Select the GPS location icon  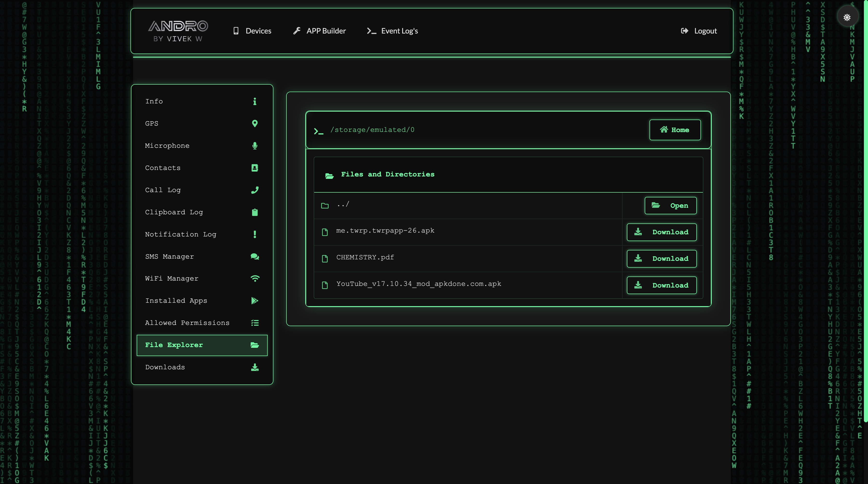(255, 123)
